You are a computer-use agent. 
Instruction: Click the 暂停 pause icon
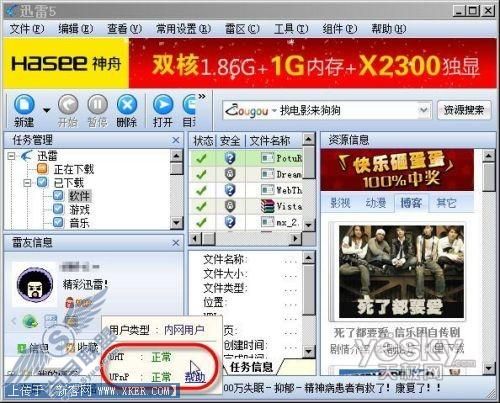[x=97, y=104]
